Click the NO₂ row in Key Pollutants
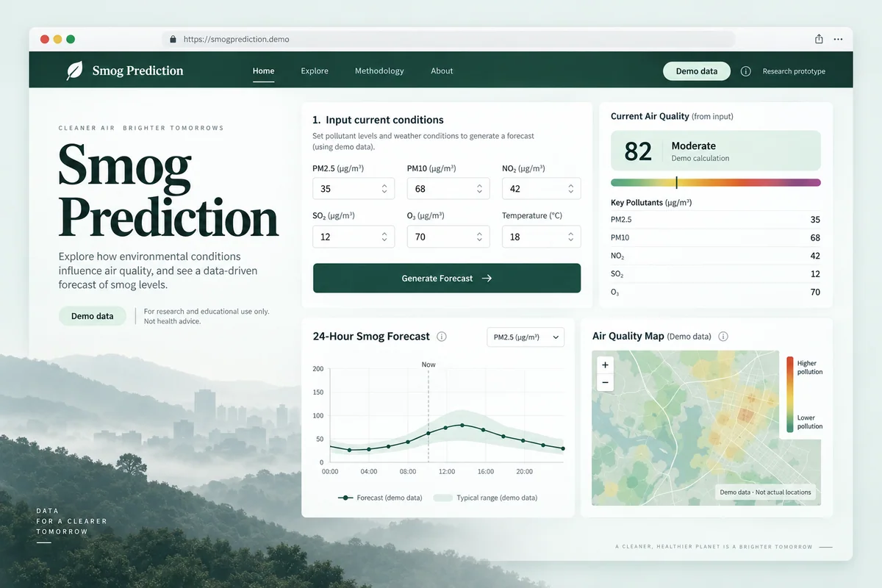The image size is (882, 588). 716,256
